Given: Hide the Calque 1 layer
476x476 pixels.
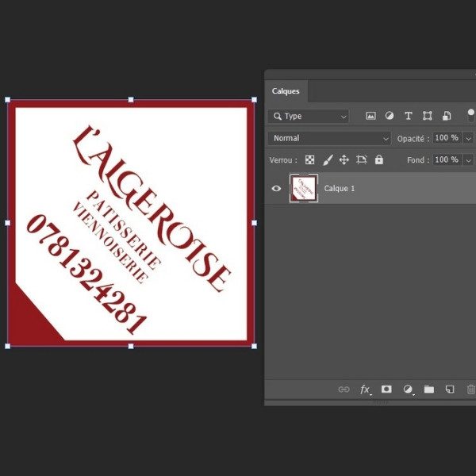Looking at the screenshot, I should 276,189.
